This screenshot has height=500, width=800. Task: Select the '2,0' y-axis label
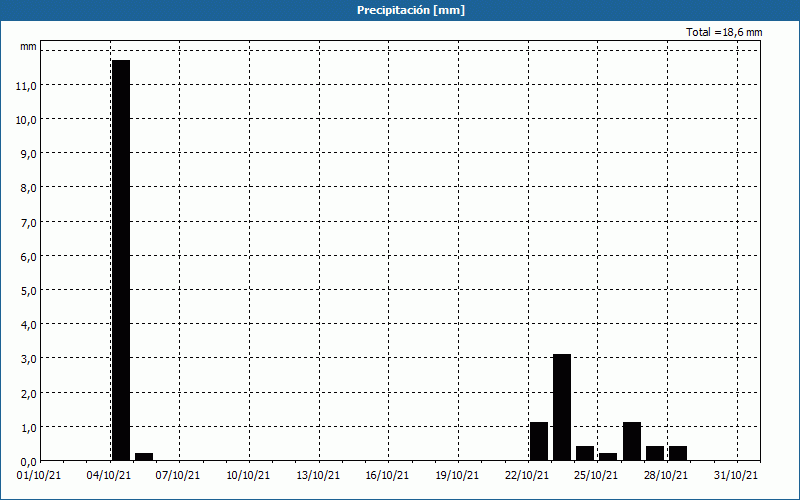click(29, 393)
